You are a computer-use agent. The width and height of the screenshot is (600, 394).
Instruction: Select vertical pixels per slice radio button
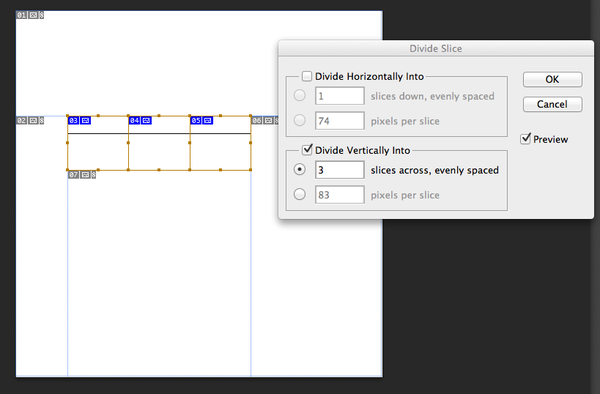coord(300,194)
